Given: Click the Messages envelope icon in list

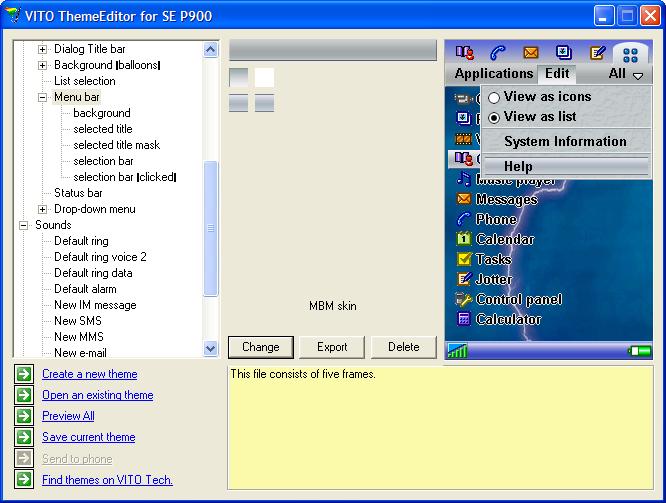Looking at the screenshot, I should click(463, 199).
